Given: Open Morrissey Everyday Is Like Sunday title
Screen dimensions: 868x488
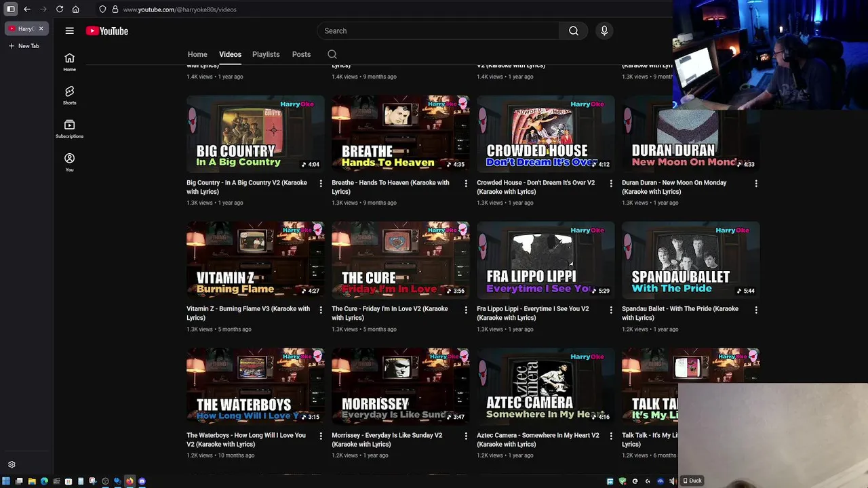Looking at the screenshot, I should click(387, 440).
